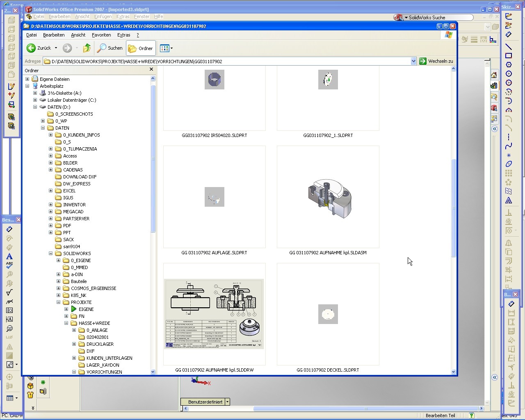
Task: Open the Design Library tab icon
Action: point(494,86)
